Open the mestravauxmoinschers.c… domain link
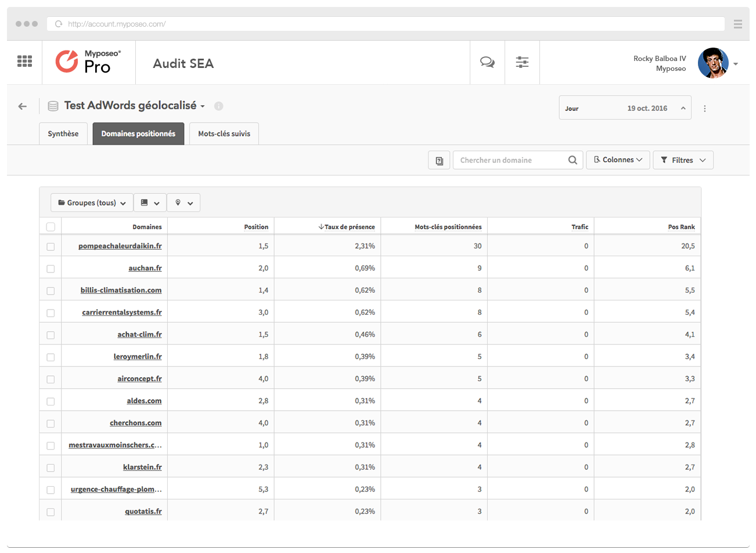756x553 pixels. (x=115, y=445)
